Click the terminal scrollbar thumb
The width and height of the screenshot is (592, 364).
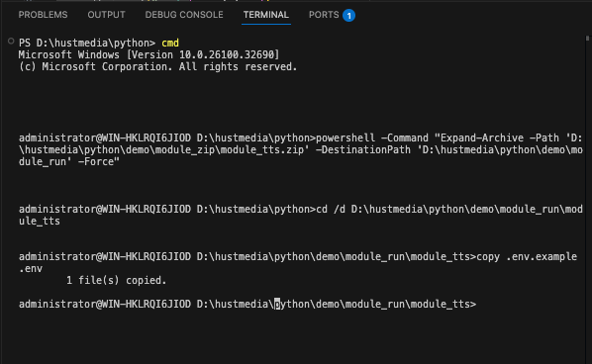(587, 39)
